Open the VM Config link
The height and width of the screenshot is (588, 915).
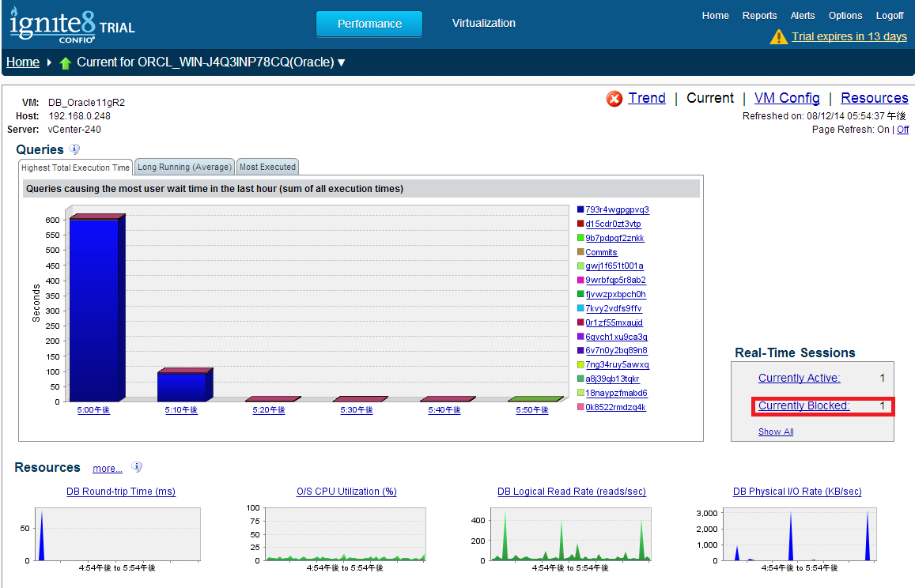(787, 98)
